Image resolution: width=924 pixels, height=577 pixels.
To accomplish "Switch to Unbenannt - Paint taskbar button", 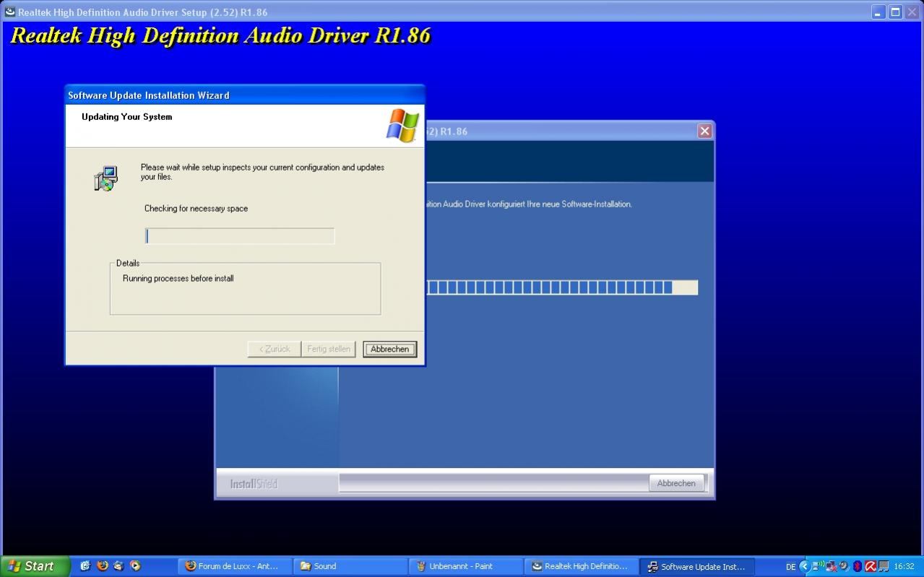I will pyautogui.click(x=466, y=566).
